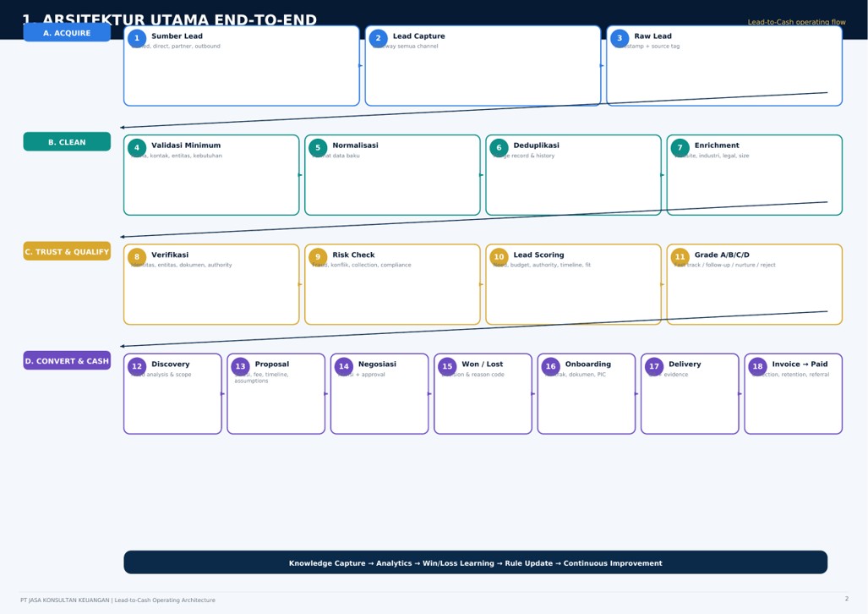Click the page number 2 in footer
The width and height of the screenshot is (868, 614).
tap(846, 599)
